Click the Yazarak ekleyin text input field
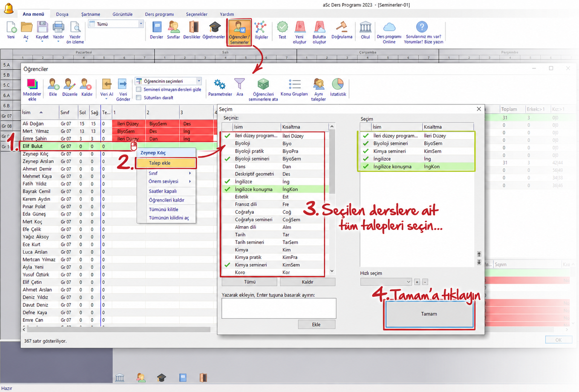Viewport: 579px width, 392px height. click(x=279, y=308)
